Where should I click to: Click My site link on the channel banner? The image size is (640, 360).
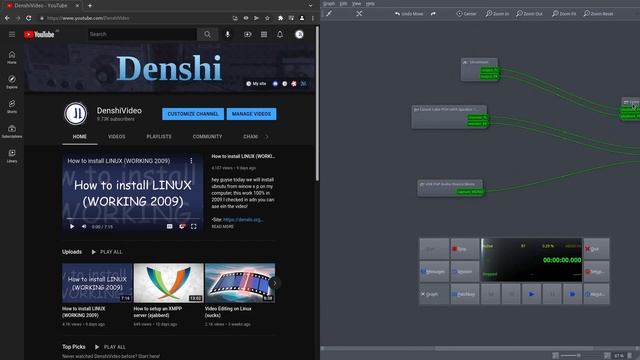[256, 84]
